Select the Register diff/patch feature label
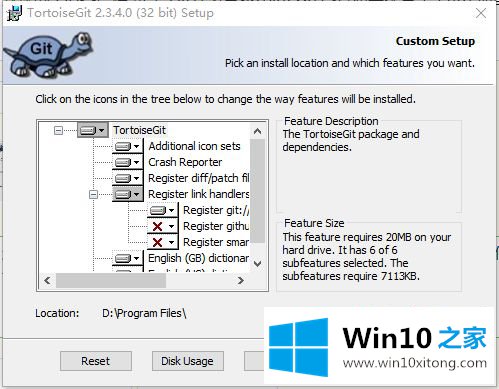This screenshot has width=499, height=389. click(x=199, y=178)
